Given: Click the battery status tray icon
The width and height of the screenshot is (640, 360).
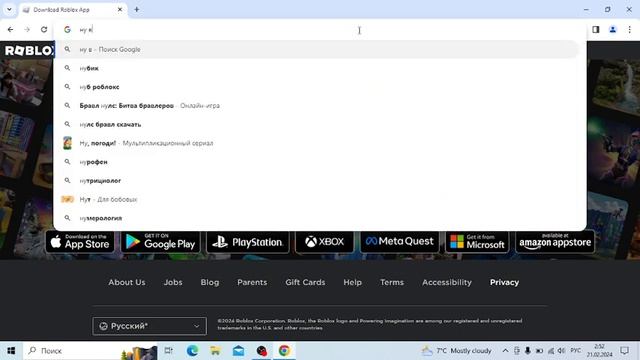Looking at the screenshot, I should [539, 351].
